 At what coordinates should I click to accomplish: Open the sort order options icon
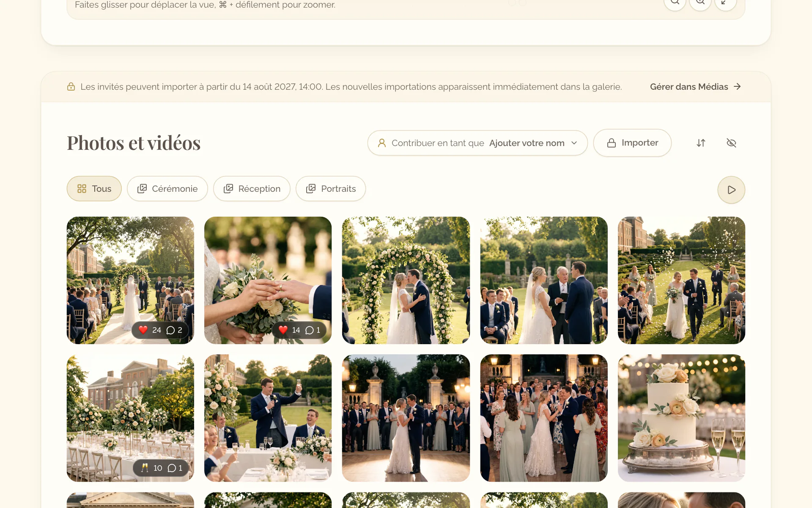tap(701, 143)
